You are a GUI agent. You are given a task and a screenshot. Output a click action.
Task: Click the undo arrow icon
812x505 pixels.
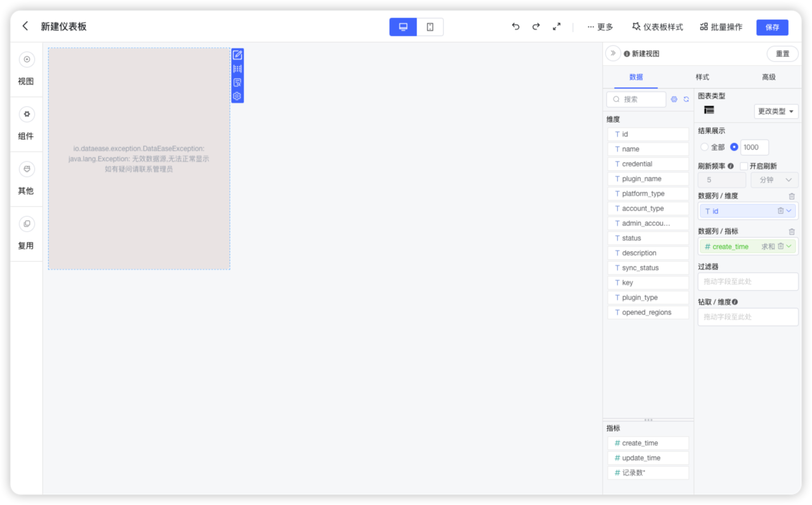click(515, 27)
